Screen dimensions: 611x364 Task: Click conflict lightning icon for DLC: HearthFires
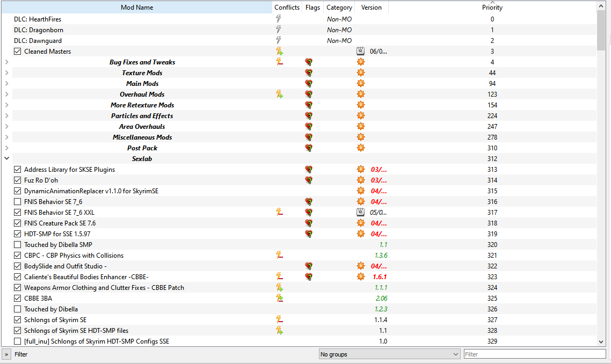pos(279,19)
